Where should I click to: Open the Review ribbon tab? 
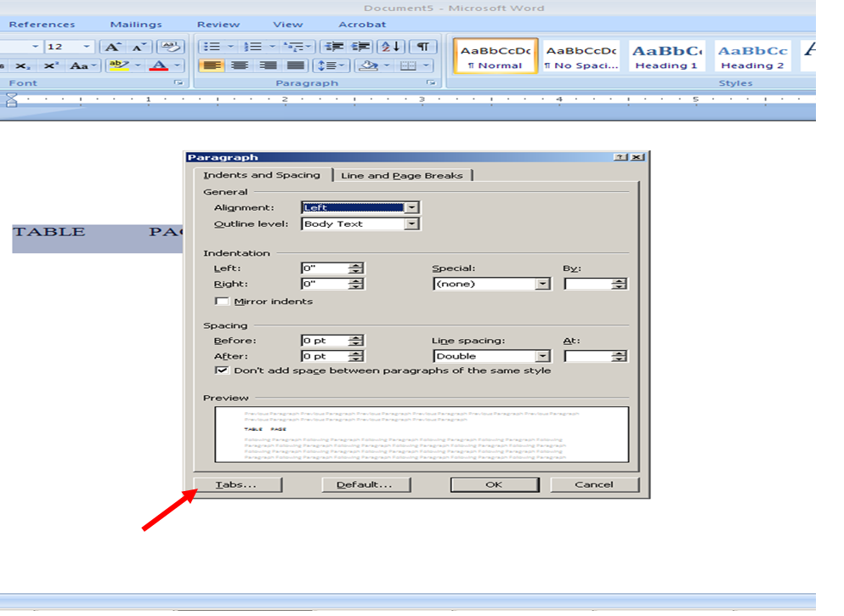pos(218,24)
